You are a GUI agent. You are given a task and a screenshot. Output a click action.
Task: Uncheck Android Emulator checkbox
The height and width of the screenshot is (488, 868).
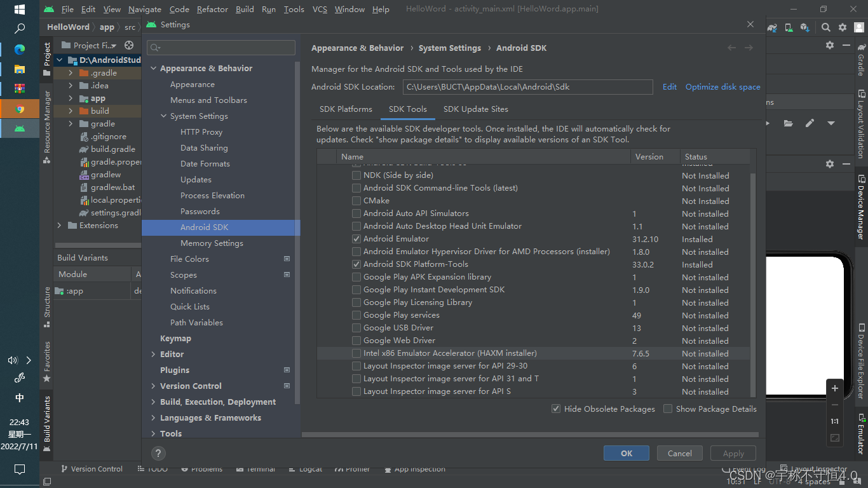click(x=356, y=239)
